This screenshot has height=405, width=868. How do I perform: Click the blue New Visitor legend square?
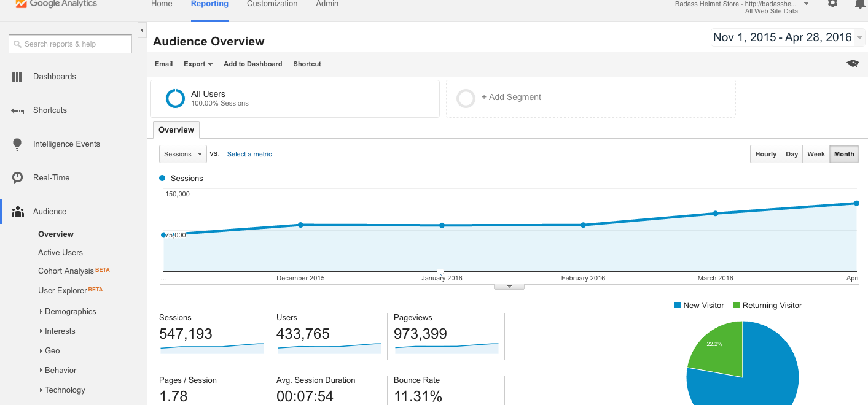(678, 306)
